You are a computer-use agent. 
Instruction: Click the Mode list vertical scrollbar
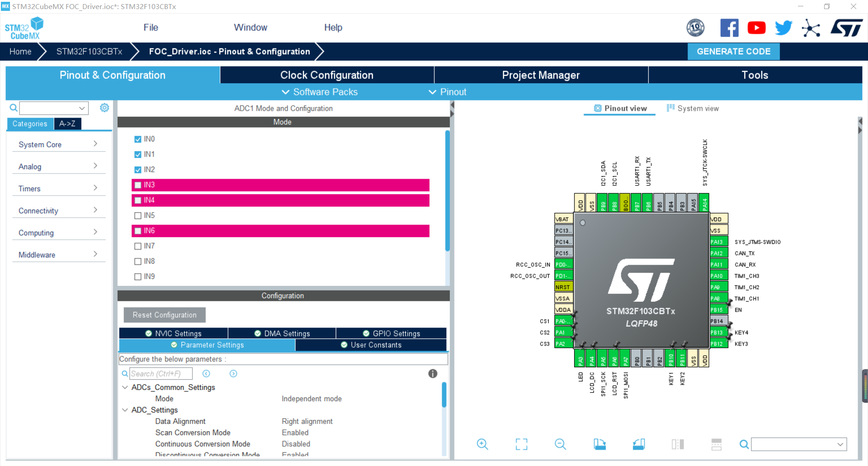tap(448, 190)
